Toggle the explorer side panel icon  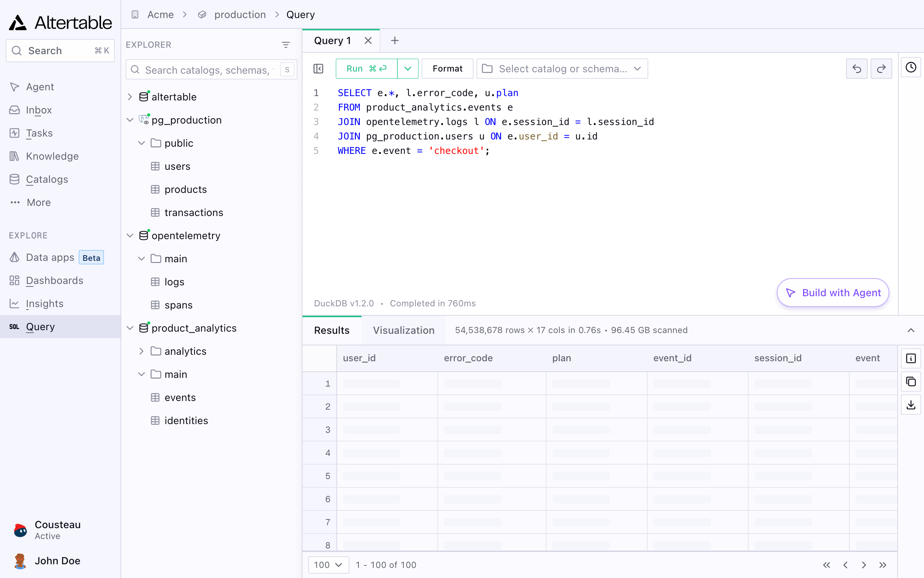pyautogui.click(x=318, y=69)
